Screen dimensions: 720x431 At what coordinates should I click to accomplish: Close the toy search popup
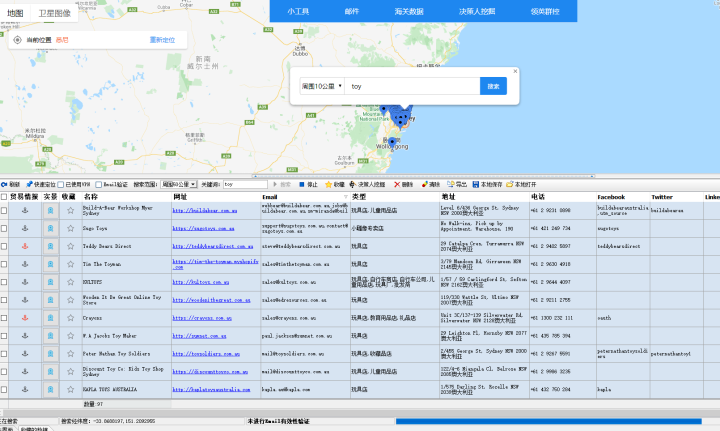click(515, 71)
